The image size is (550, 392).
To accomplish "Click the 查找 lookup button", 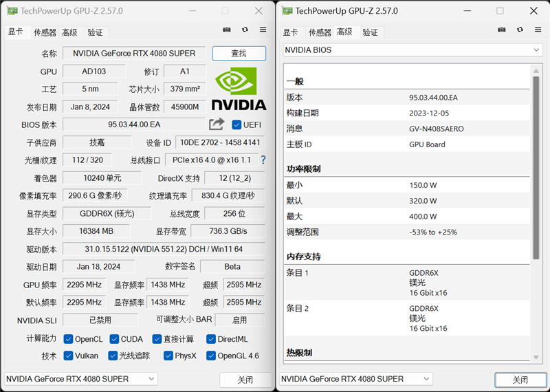I will click(x=239, y=54).
